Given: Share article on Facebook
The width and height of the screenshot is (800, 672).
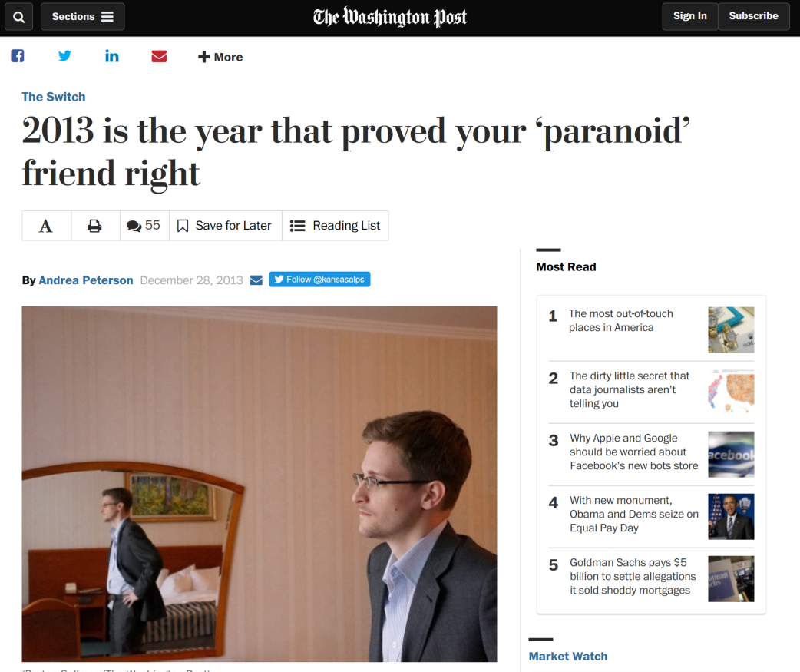Looking at the screenshot, I should point(18,56).
